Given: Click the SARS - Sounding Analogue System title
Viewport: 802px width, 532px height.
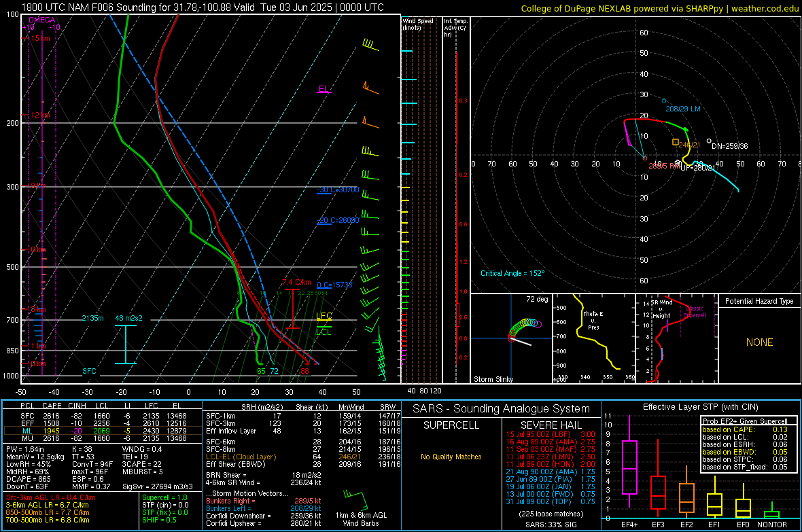Looking at the screenshot, I should click(502, 409).
